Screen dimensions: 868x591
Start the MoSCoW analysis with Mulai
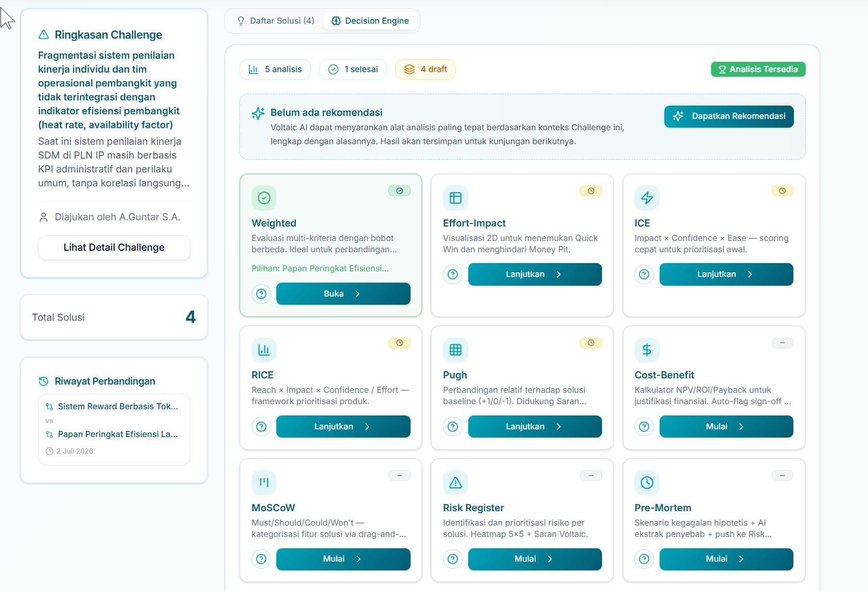coord(343,559)
